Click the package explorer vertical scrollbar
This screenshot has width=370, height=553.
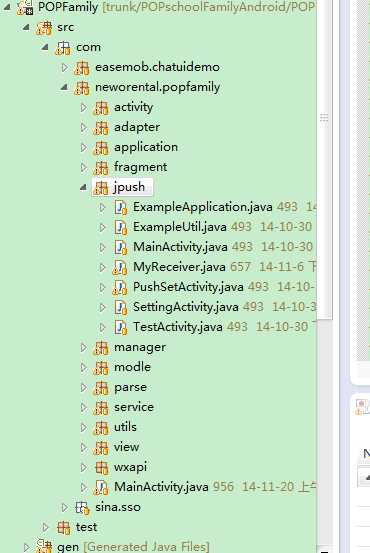324,159
